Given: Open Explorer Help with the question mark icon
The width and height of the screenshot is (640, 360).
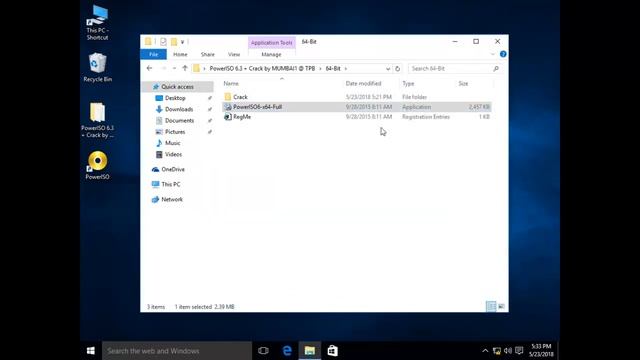Looking at the screenshot, I should [503, 54].
